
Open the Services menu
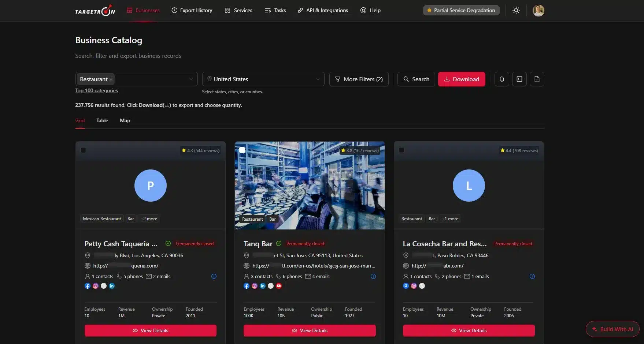coord(238,10)
